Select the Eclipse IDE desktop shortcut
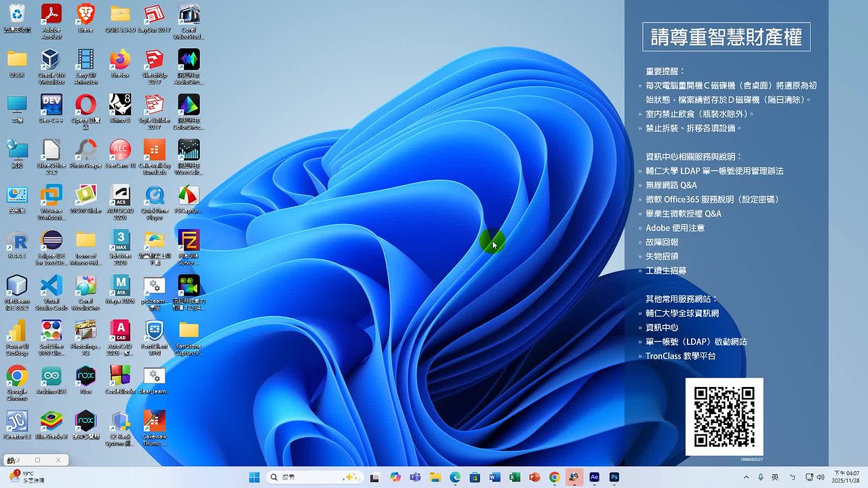The height and width of the screenshot is (488, 868). click(52, 241)
